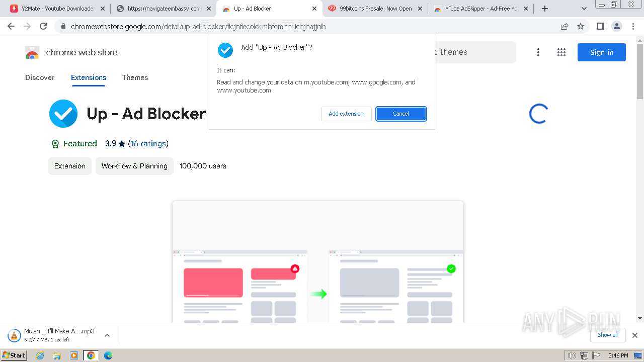Open the side panel icon

pos(600,26)
